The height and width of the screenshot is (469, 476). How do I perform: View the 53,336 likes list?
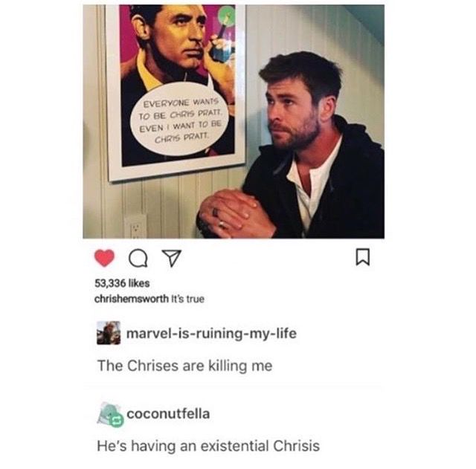(x=122, y=283)
